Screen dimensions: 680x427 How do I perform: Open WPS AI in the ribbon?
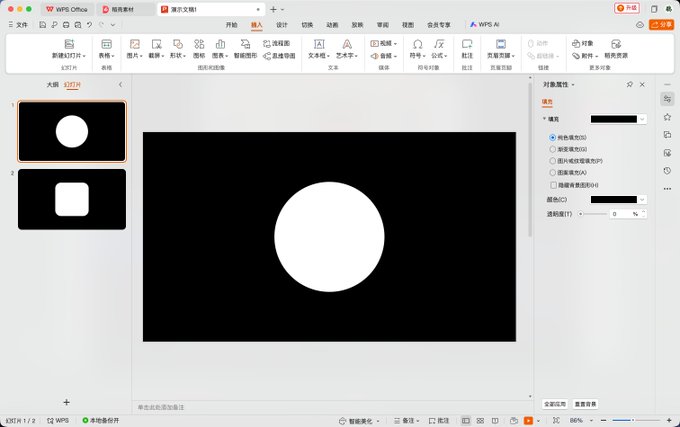point(485,25)
